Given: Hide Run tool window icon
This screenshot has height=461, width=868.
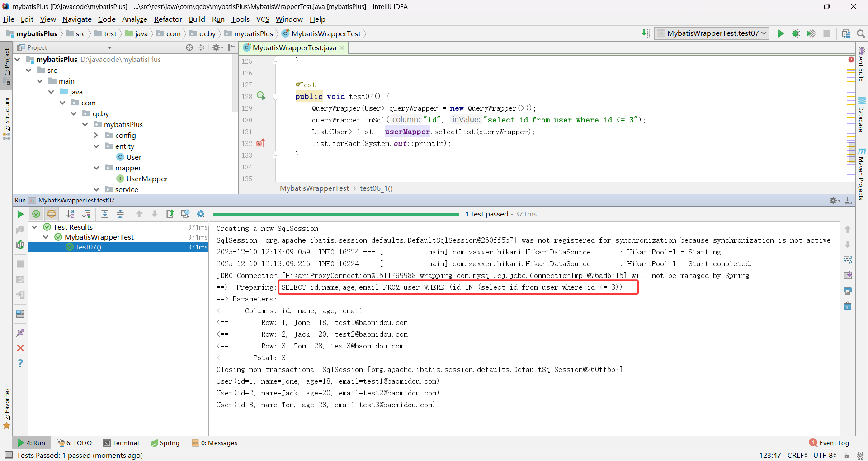Looking at the screenshot, I should (849, 200).
